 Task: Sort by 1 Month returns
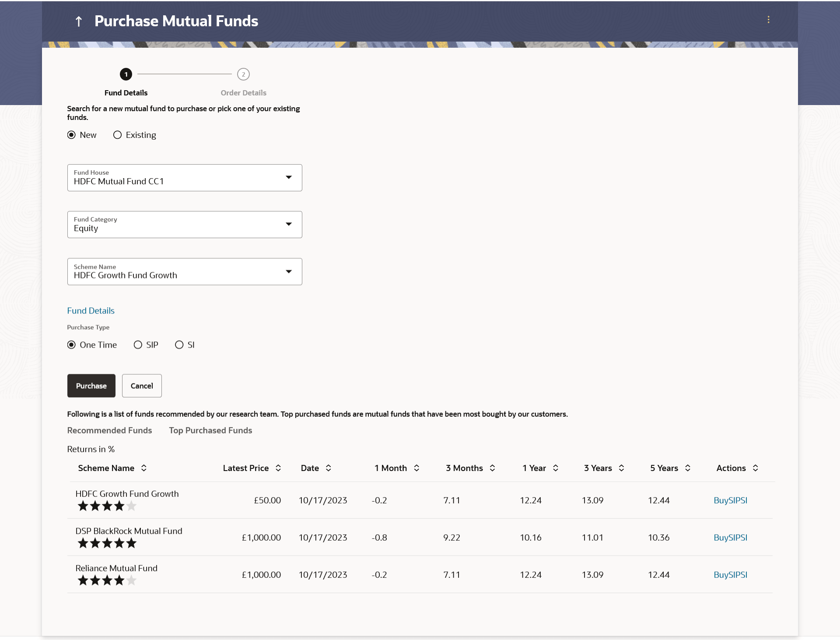click(x=416, y=468)
